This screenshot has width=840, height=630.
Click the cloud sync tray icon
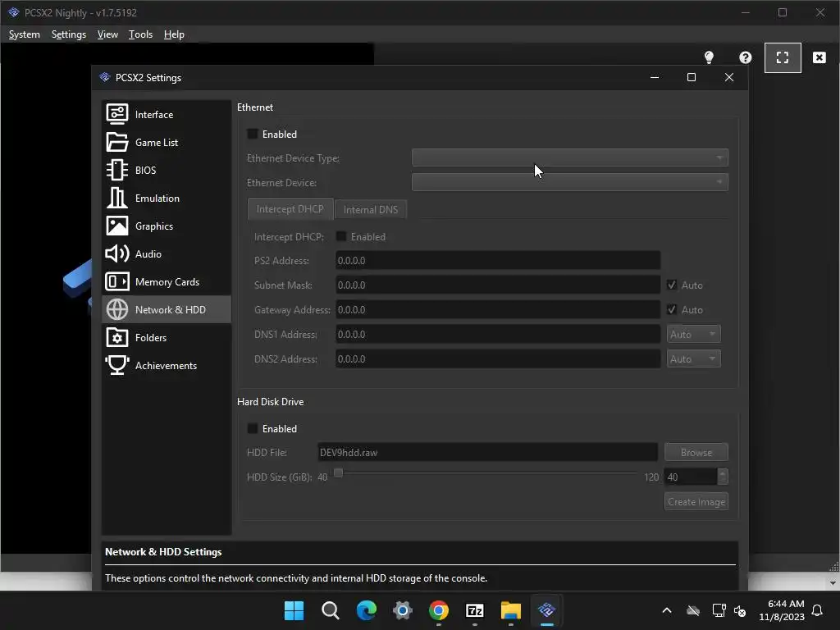(692, 610)
